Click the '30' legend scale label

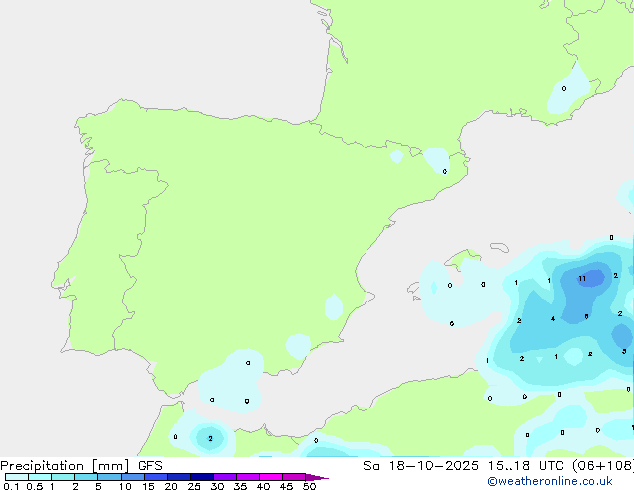(217, 486)
